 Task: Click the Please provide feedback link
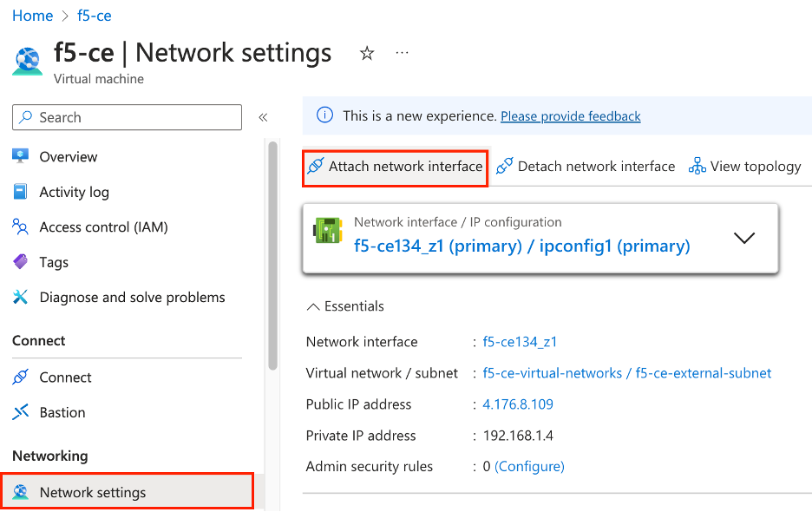coord(571,116)
